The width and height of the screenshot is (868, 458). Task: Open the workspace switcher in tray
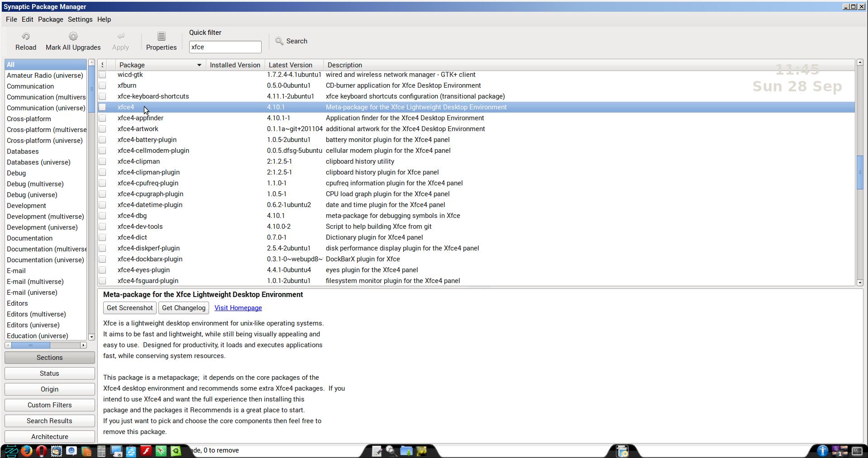[x=840, y=451]
